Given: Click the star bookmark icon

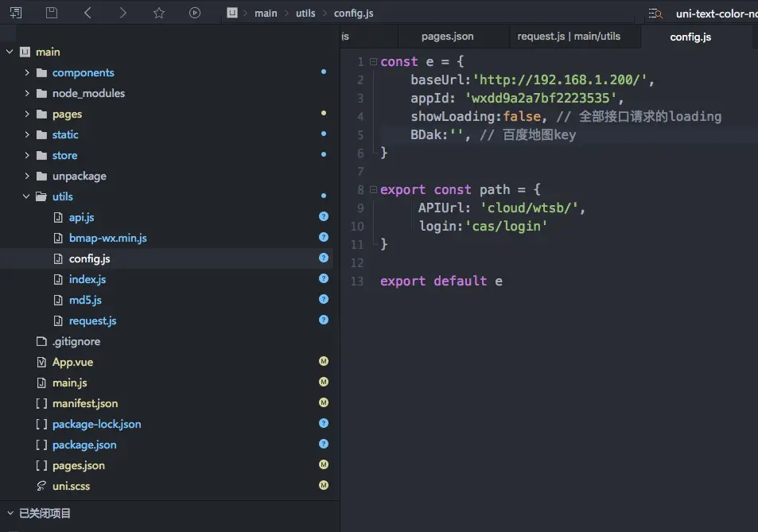Looking at the screenshot, I should 159,13.
